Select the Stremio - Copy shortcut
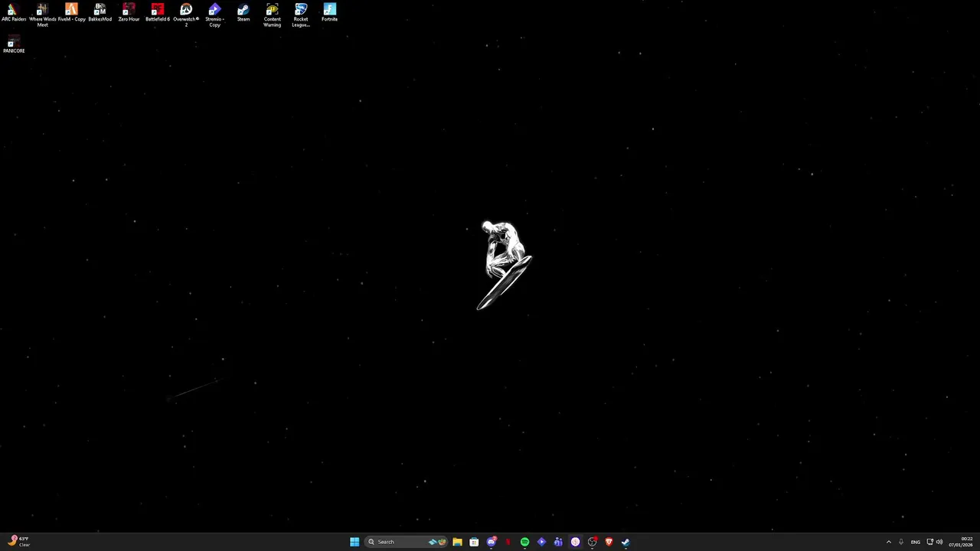This screenshot has height=551, width=980. pyautogui.click(x=214, y=15)
